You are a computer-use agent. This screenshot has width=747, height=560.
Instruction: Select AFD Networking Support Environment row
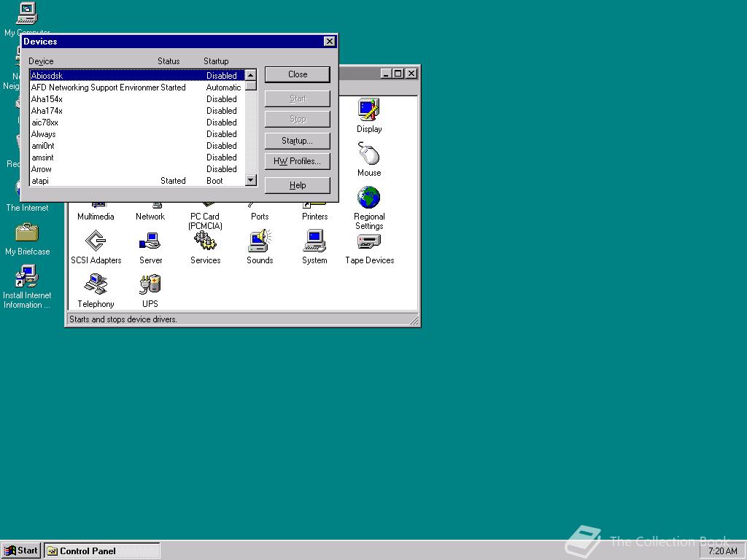tap(137, 87)
